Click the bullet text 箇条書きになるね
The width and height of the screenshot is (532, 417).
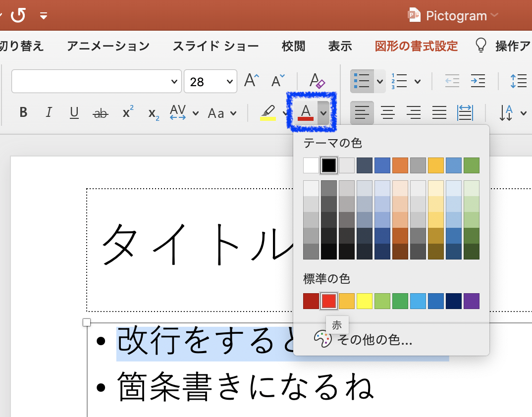click(x=245, y=387)
